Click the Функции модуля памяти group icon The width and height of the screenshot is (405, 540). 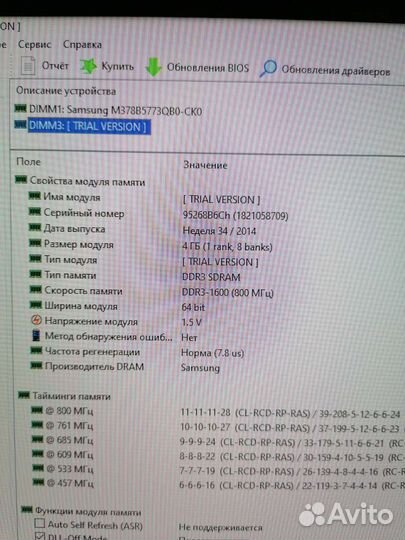pyautogui.click(x=27, y=509)
